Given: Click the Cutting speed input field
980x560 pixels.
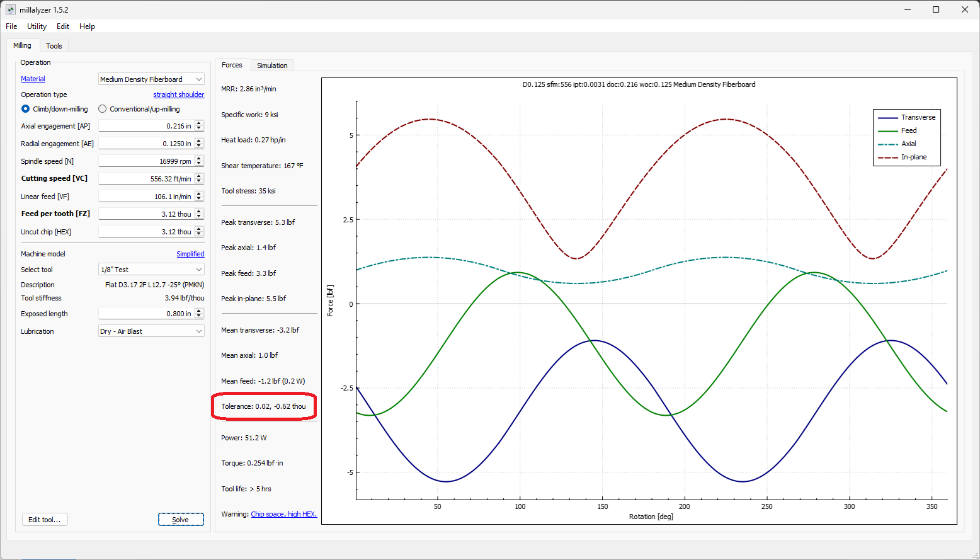Looking at the screenshot, I should click(x=146, y=179).
